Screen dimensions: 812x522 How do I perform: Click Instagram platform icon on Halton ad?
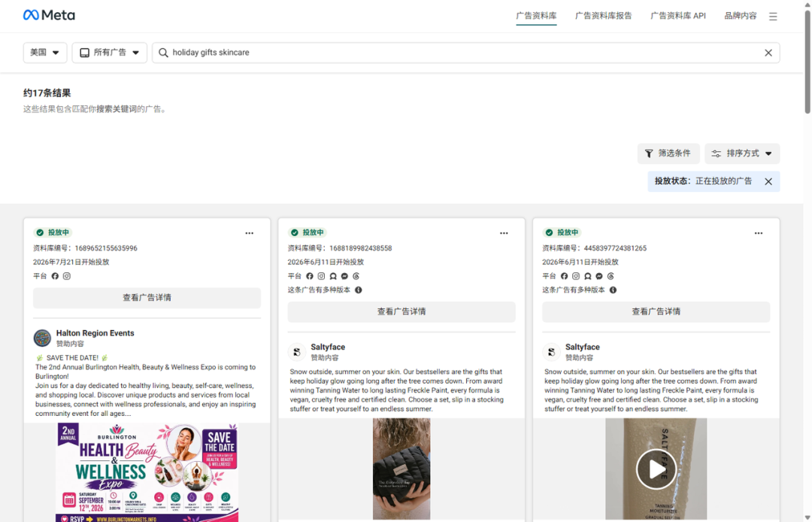pos(67,276)
